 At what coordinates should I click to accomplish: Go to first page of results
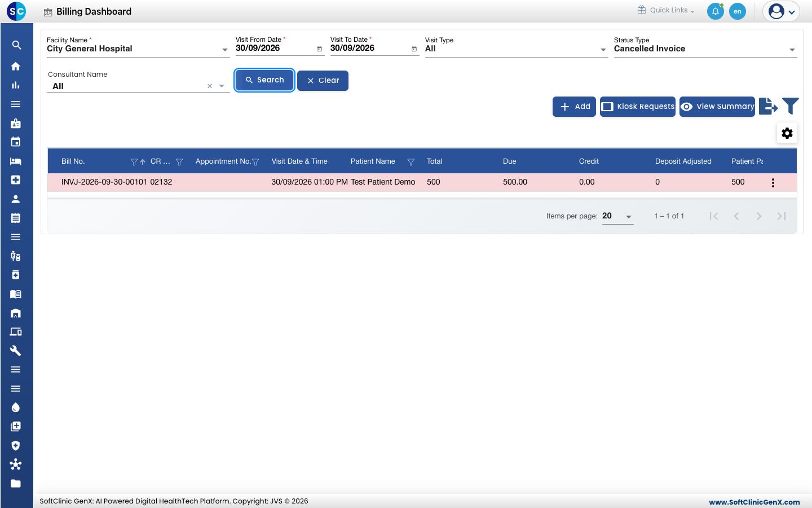(714, 216)
